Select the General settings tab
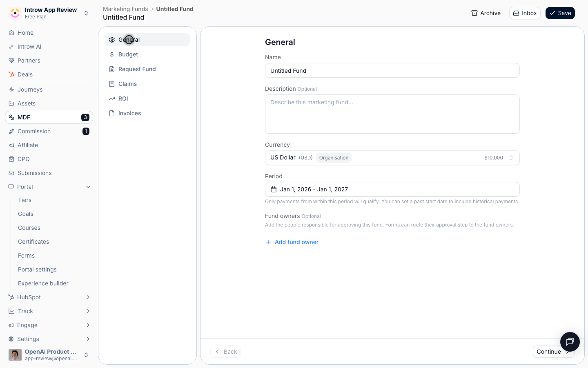The width and height of the screenshot is (588, 368). tap(147, 40)
